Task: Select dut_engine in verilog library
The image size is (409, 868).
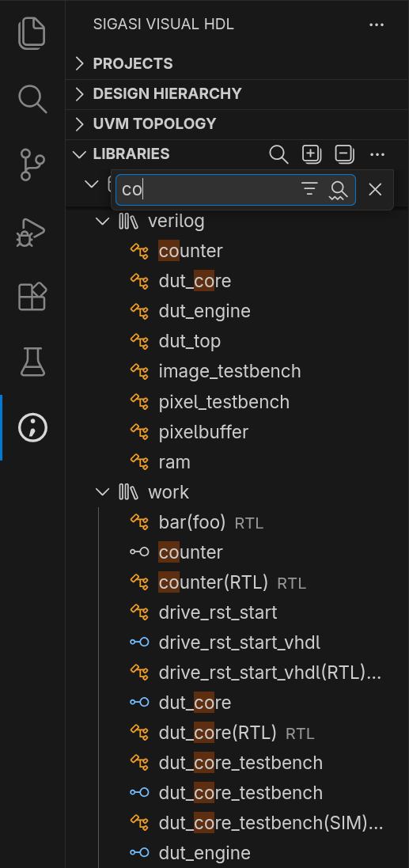Action: tap(204, 311)
